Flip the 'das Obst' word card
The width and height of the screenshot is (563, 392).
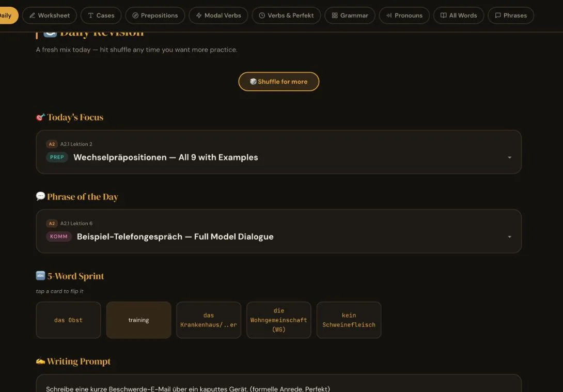(x=68, y=320)
